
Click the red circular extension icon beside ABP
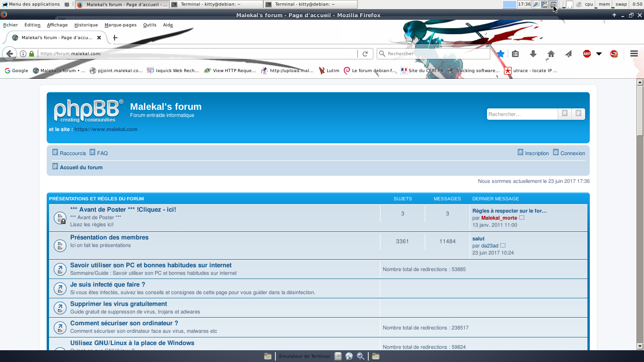click(614, 54)
